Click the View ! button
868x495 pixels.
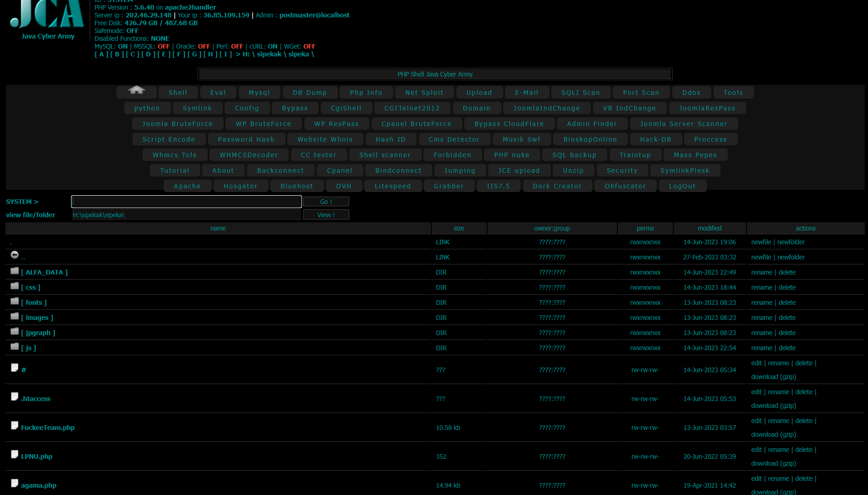pyautogui.click(x=326, y=215)
